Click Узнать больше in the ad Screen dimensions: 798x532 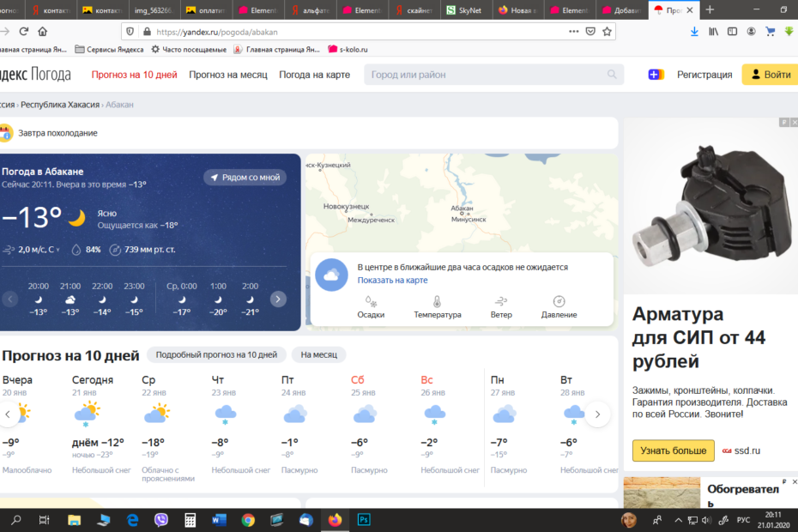click(x=674, y=450)
